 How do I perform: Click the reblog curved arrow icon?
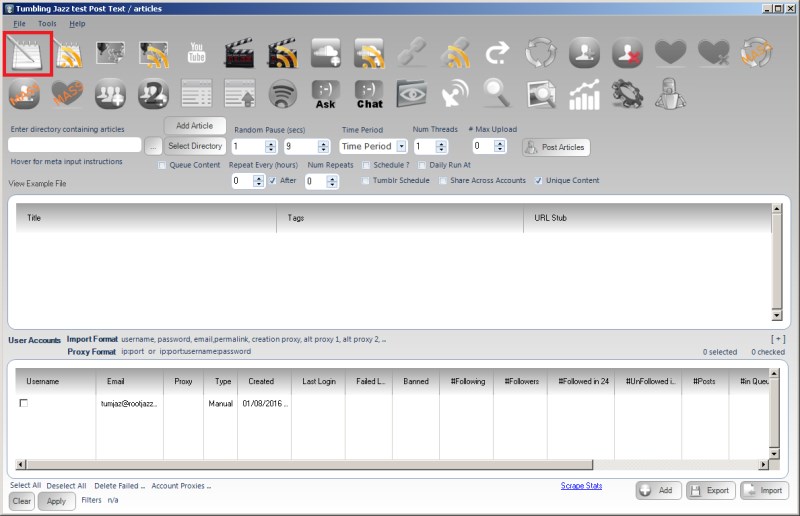(x=497, y=53)
